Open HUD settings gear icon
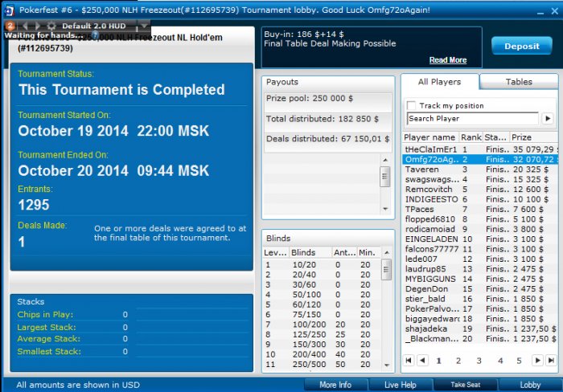The width and height of the screenshot is (563, 392). pos(51,26)
